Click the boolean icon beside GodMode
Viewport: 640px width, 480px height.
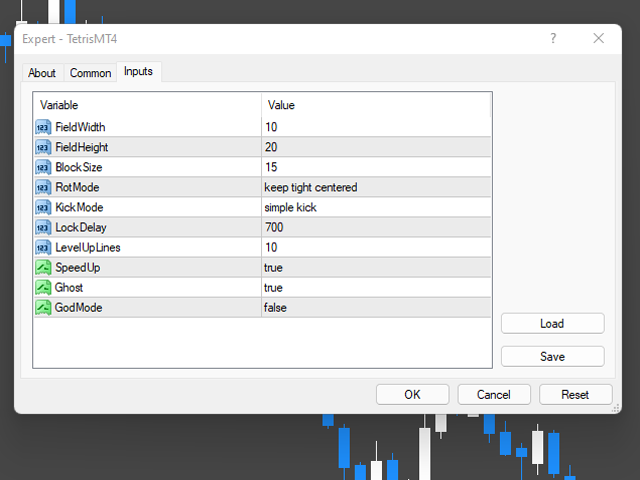point(43,307)
